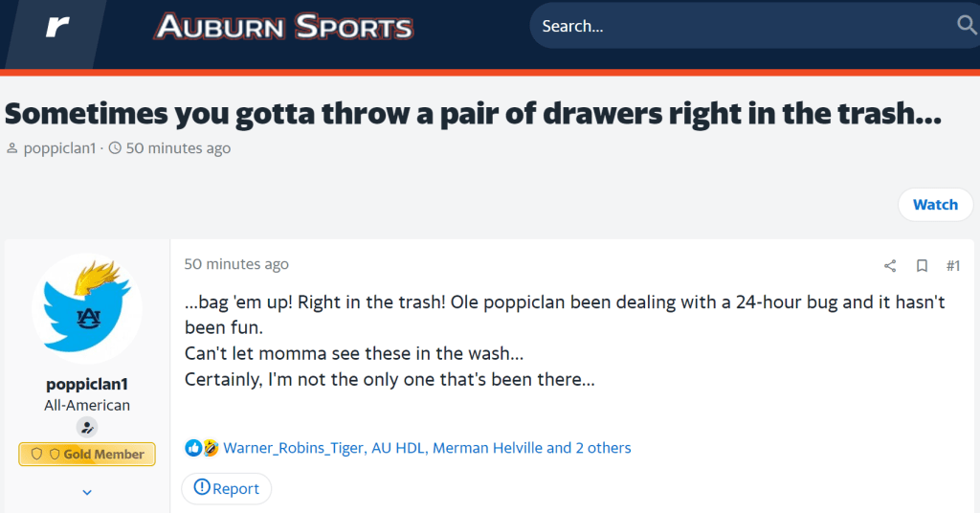Click the Rivals "r" logo
Viewport: 980px width, 513px height.
pos(57,27)
